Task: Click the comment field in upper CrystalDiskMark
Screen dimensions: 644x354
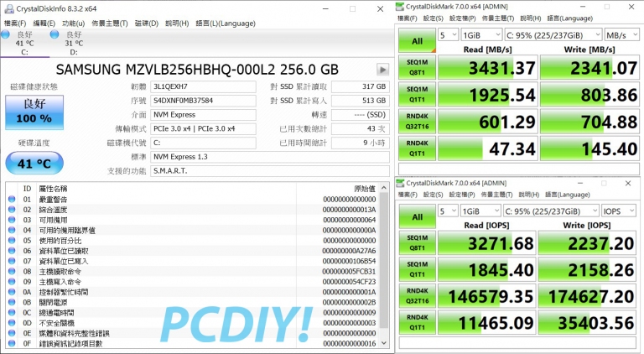Action: pyautogui.click(x=519, y=169)
